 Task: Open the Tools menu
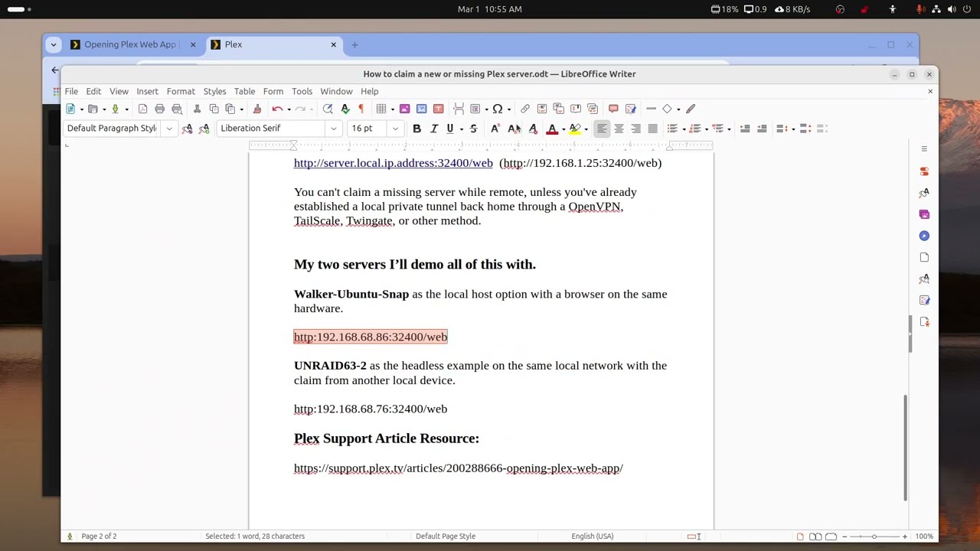[302, 91]
